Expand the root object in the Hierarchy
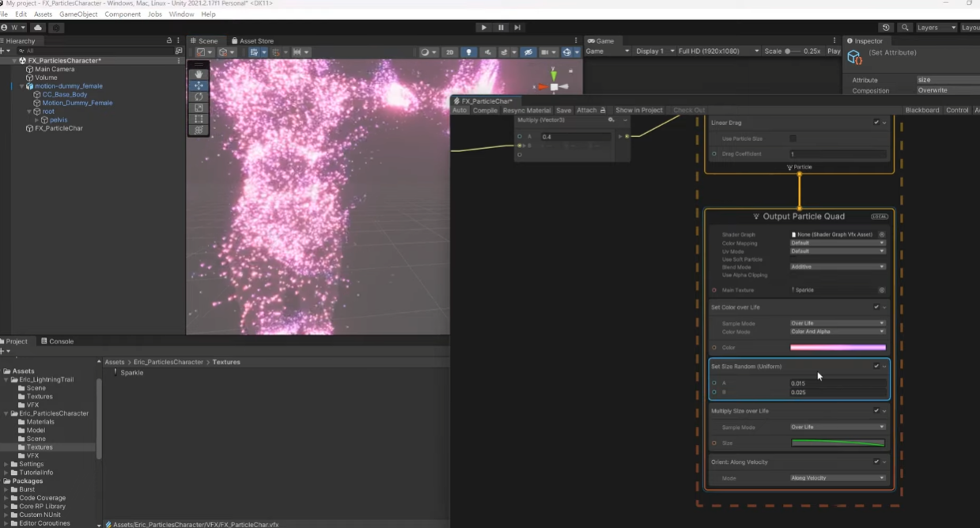980x528 pixels. click(29, 111)
